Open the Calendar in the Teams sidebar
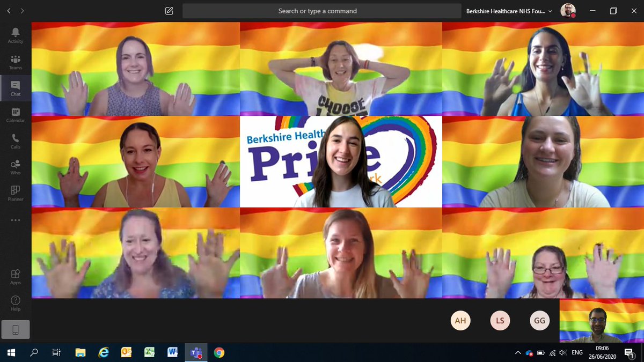 (x=15, y=115)
